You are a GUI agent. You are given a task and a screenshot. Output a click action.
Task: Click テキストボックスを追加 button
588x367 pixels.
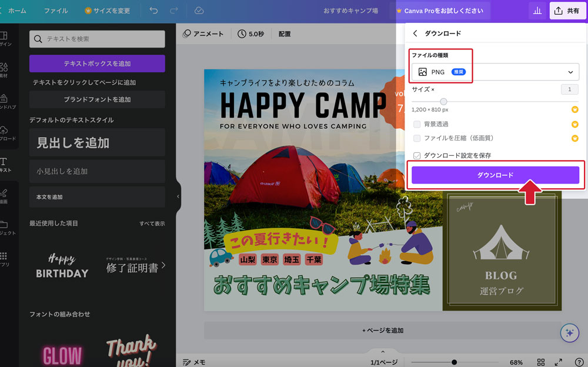tap(97, 64)
